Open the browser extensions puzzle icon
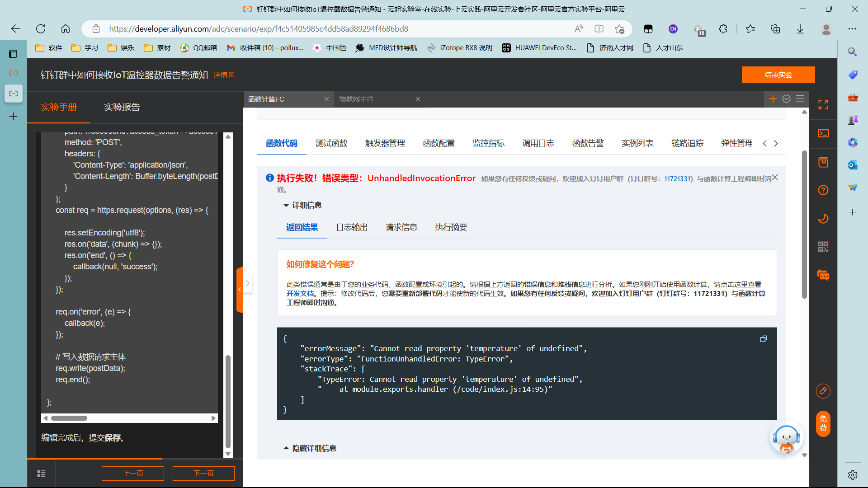868x488 pixels. (x=723, y=29)
